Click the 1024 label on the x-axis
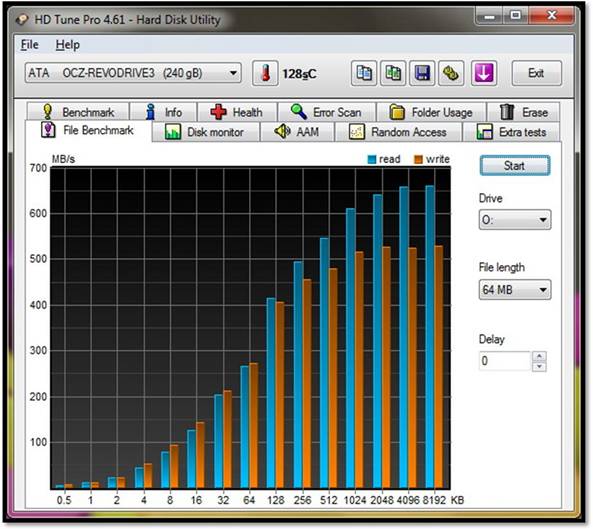The height and width of the screenshot is (529, 593). pyautogui.click(x=355, y=500)
